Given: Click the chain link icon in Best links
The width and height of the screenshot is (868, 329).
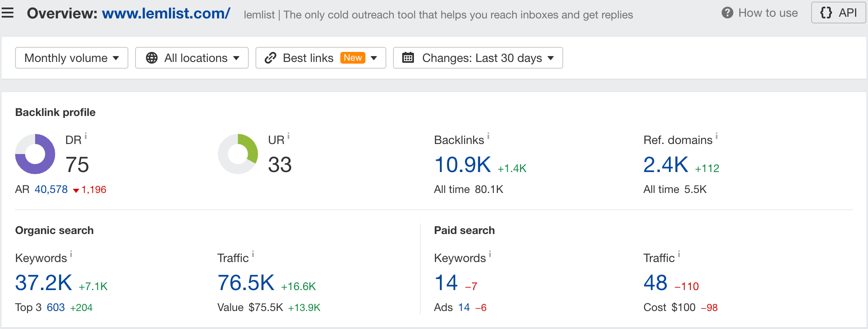Looking at the screenshot, I should [271, 58].
